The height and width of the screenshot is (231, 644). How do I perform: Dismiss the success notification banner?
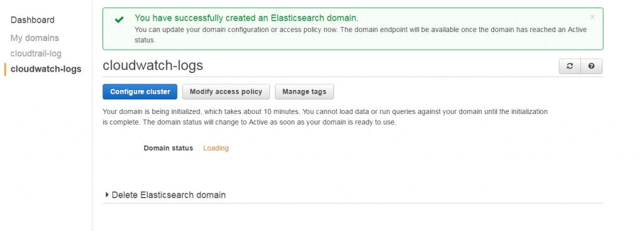[x=592, y=17]
